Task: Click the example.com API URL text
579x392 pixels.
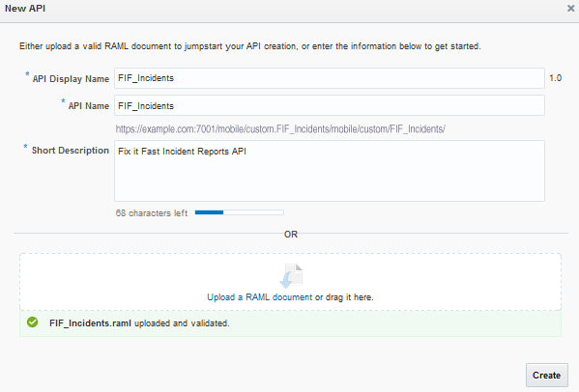Action: pos(280,129)
